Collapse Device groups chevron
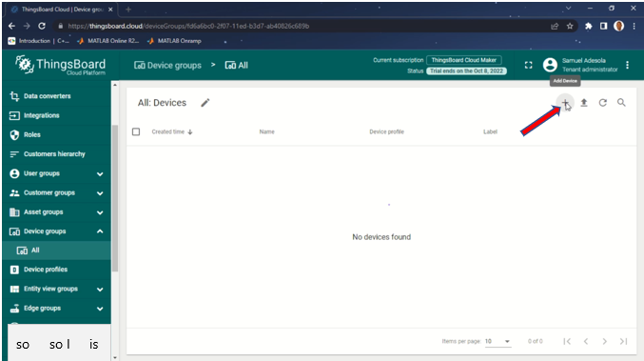The width and height of the screenshot is (644, 361). pyautogui.click(x=100, y=231)
